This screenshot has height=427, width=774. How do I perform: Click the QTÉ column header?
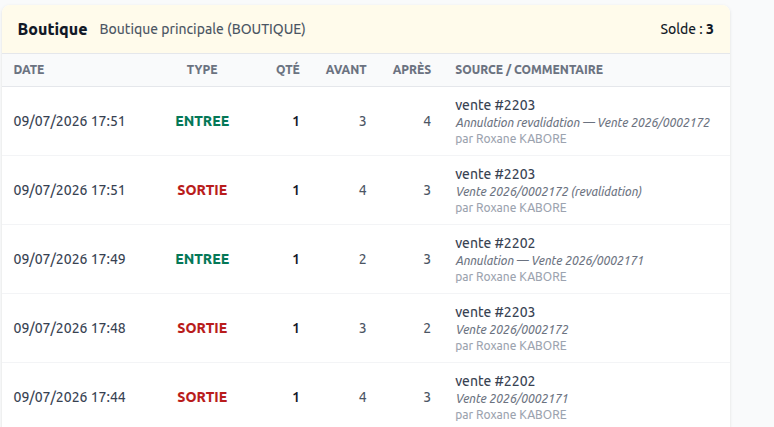pyautogui.click(x=288, y=70)
